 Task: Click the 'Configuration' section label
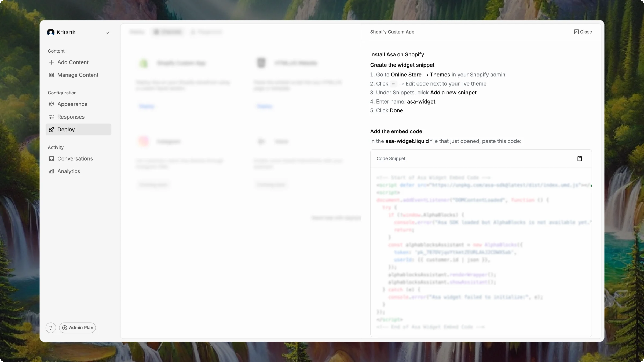[x=62, y=93]
